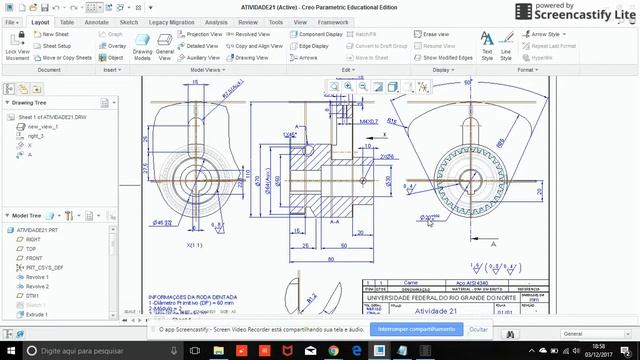Create a Detailed View
The height and width of the screenshot is (360, 640).
(198, 46)
